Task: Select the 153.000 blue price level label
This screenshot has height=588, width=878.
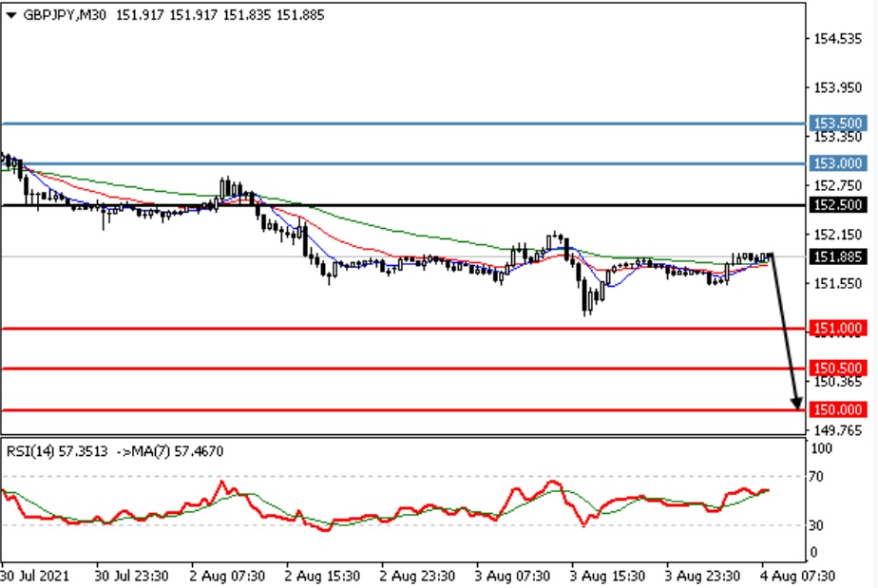Action: (x=838, y=163)
